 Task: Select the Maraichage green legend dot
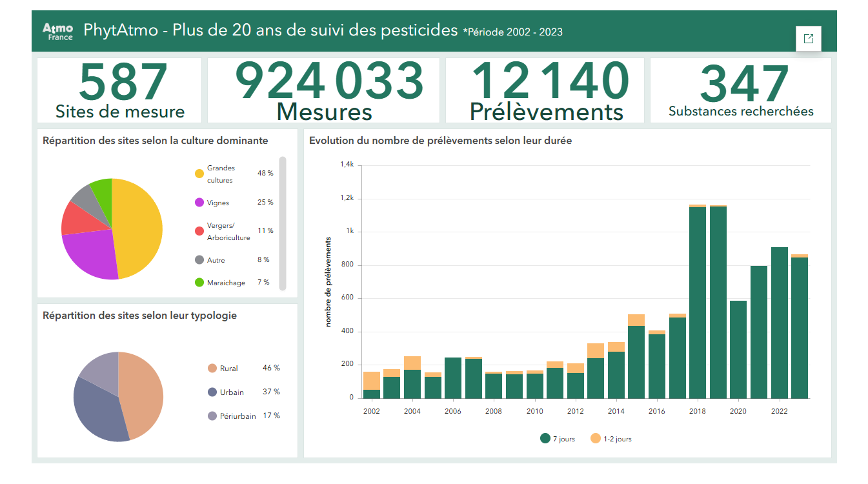point(199,283)
